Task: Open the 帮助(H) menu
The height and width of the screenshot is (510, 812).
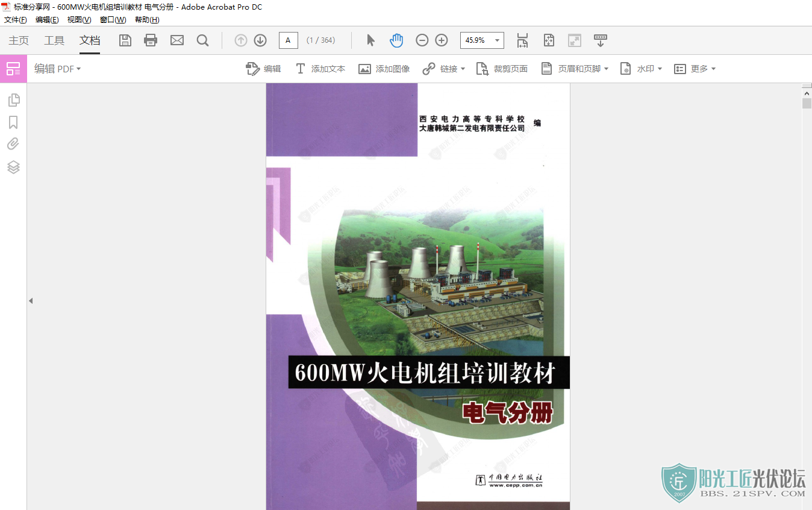Action: click(x=147, y=20)
